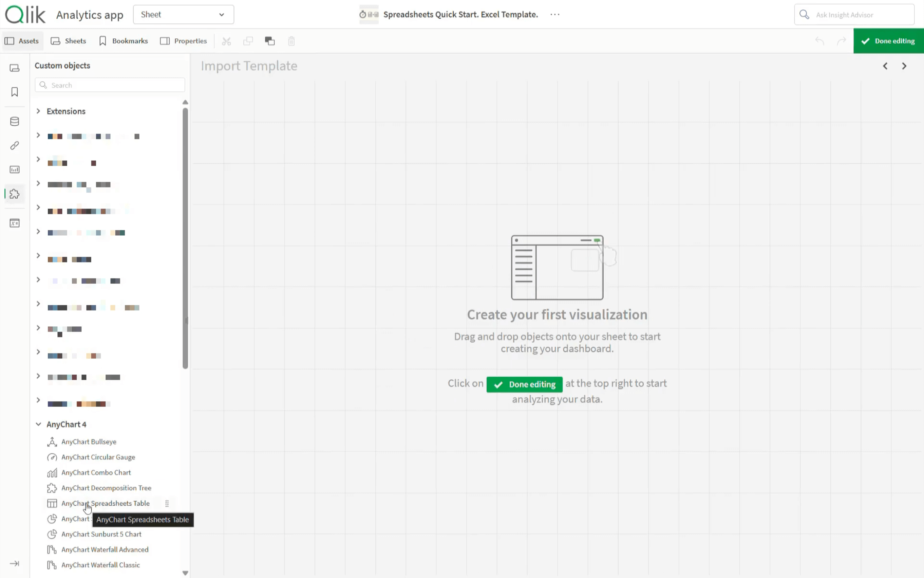Select AnyChart Combo Chart object
924x578 pixels.
[96, 473]
